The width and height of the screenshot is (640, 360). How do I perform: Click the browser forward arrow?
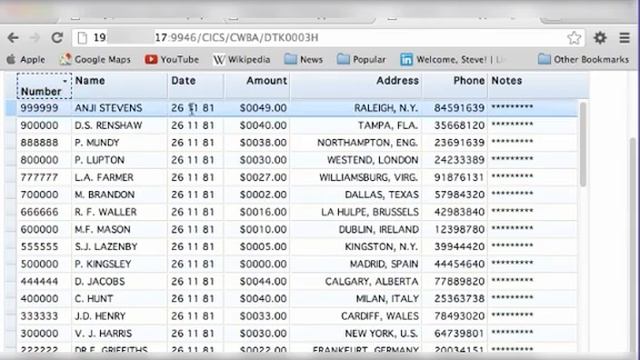point(35,38)
